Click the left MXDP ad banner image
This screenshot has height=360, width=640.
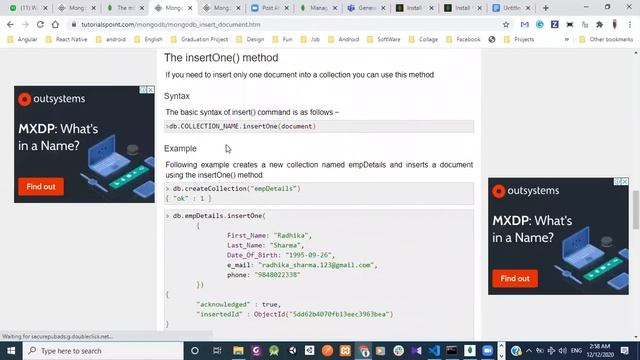pyautogui.click(x=84, y=144)
